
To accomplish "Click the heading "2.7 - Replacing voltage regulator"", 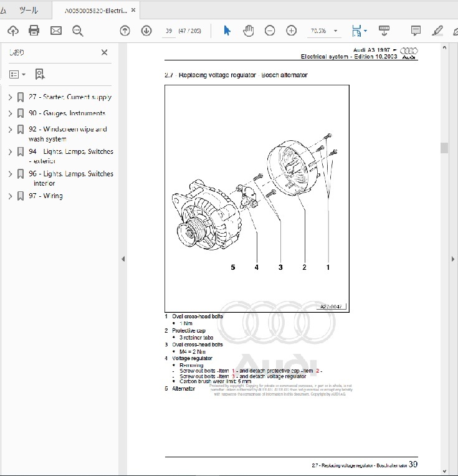I will tap(236, 75).
